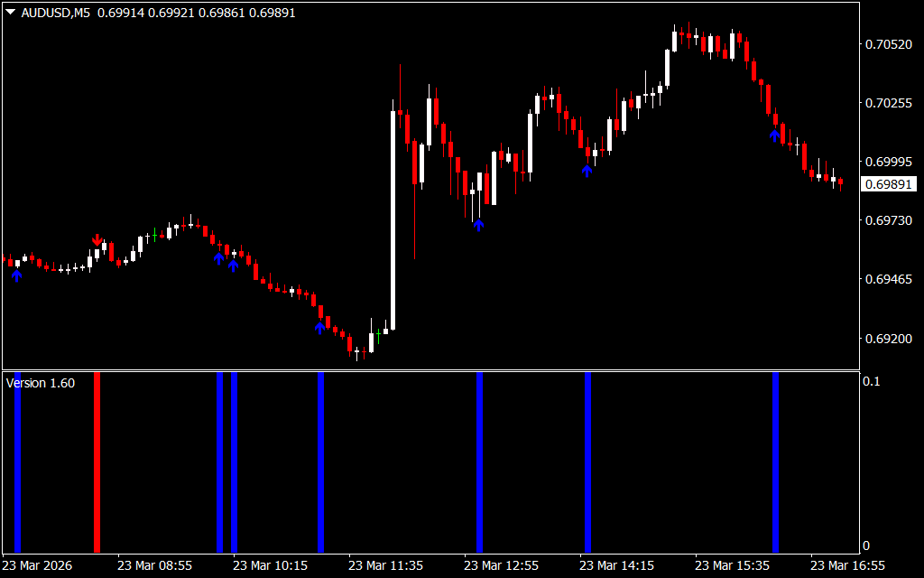Select the blue arrow nearest the 0.69200 level
924x578 pixels.
click(x=319, y=328)
